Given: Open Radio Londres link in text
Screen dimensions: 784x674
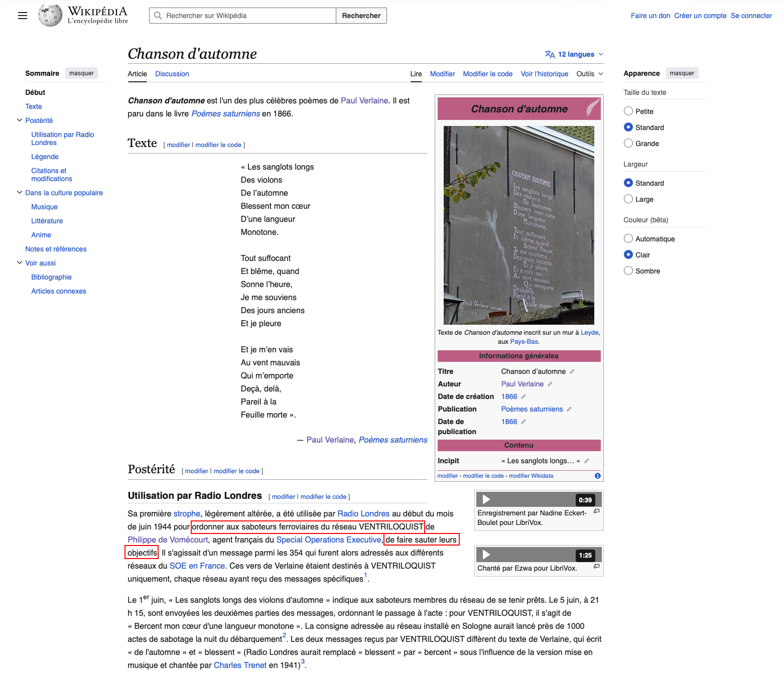Looking at the screenshot, I should click(363, 513).
